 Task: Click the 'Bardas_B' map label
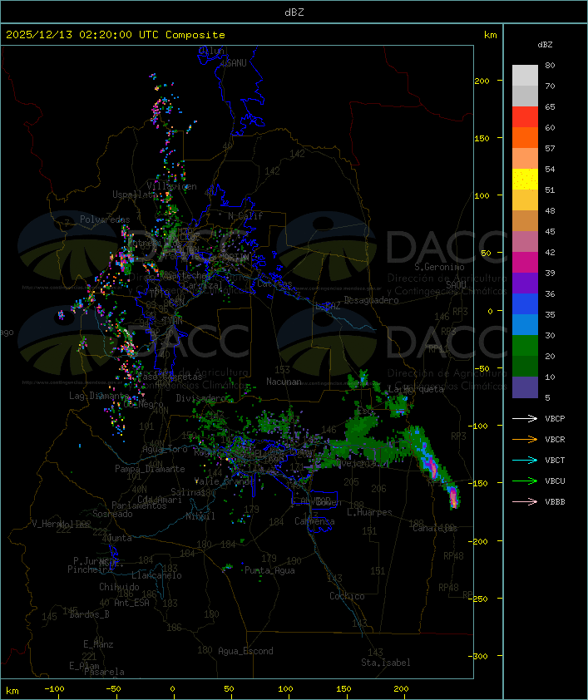pyautogui.click(x=90, y=614)
